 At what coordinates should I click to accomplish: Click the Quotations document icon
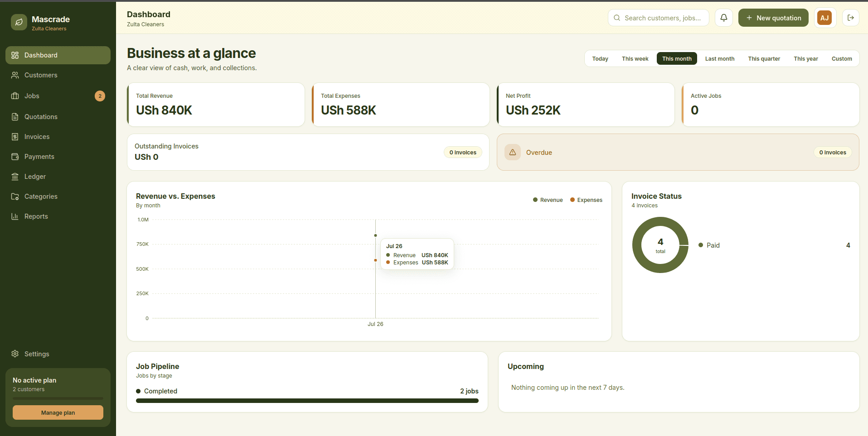point(15,117)
